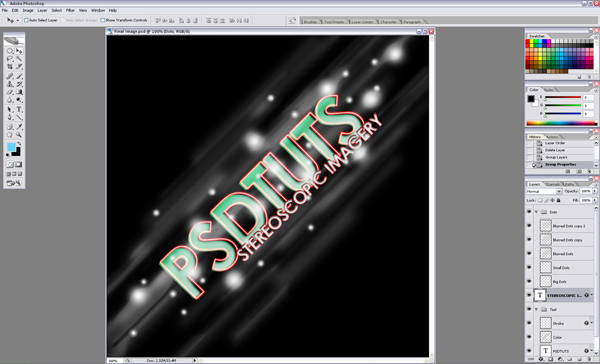Hide the Stroke layer
This screenshot has width=600, height=364.
(x=529, y=323)
